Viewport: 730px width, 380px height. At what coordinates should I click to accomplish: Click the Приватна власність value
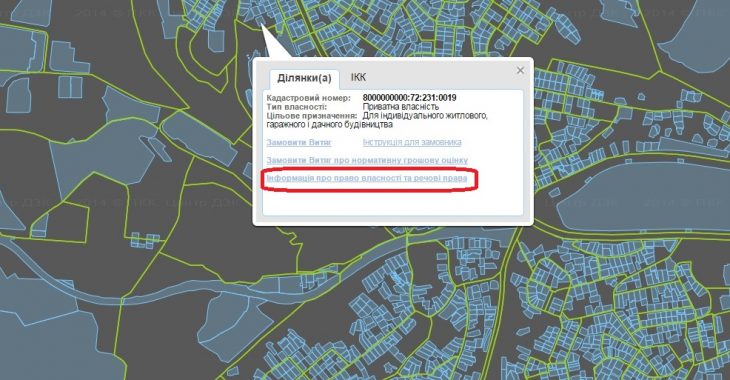point(400,107)
